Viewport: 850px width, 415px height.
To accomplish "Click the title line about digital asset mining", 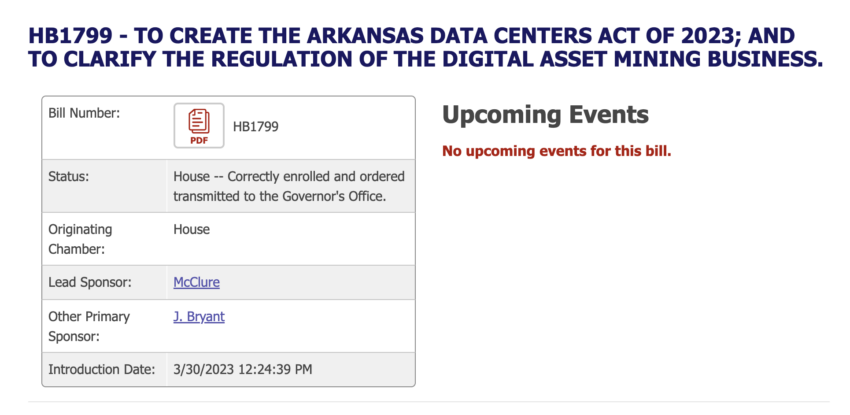I will [x=426, y=59].
